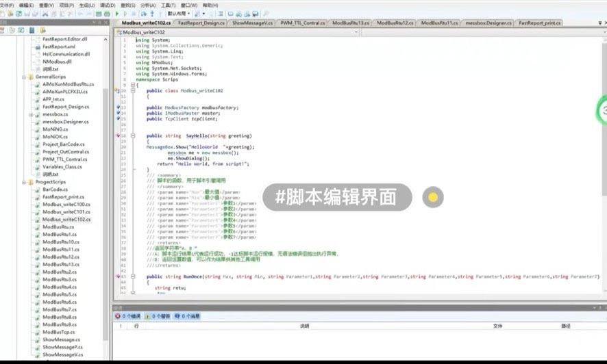Image resolution: width=607 pixels, height=364 pixels.
Task: Open the 调试(D) menu
Action: tap(108, 5)
